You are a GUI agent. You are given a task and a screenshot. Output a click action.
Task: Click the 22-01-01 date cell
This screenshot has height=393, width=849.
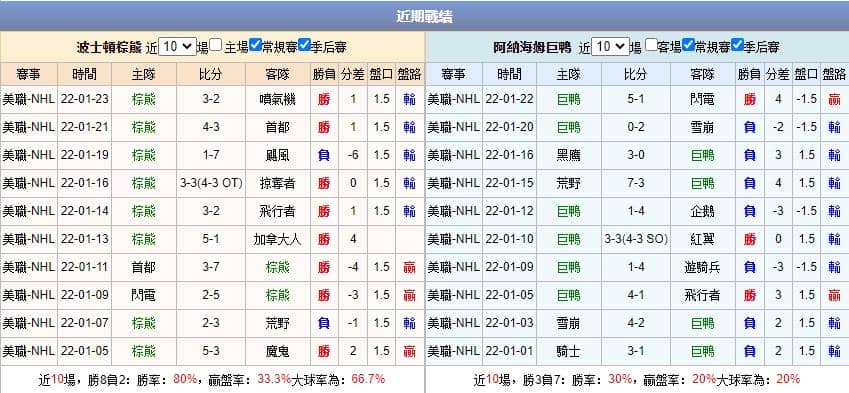pos(510,352)
